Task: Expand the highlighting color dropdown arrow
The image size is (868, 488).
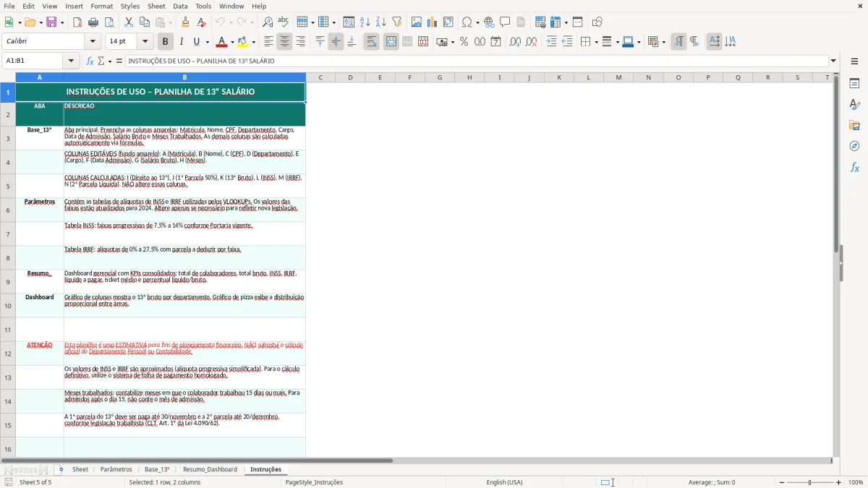Action: pos(253,42)
